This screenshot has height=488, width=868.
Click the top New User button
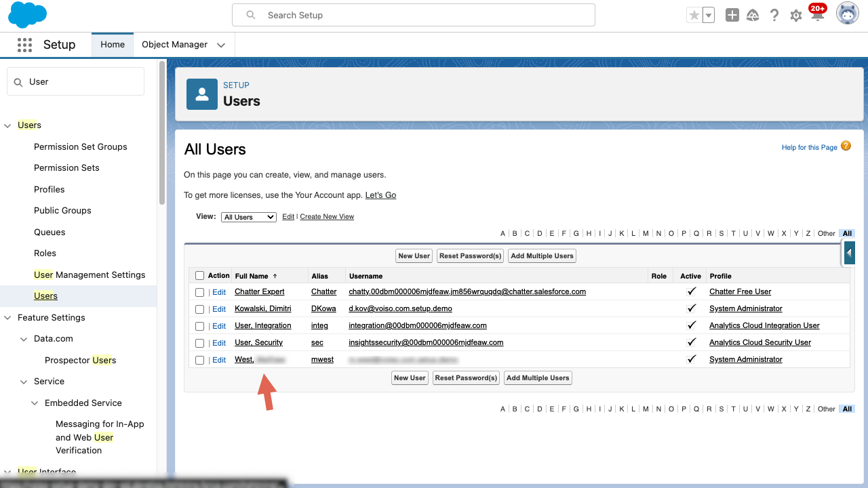point(414,256)
